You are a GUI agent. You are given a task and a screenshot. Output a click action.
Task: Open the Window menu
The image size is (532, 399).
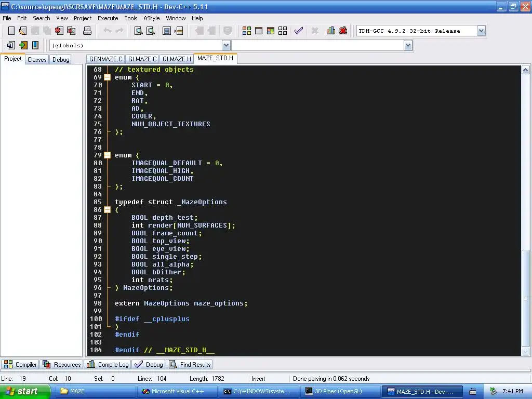coord(176,18)
